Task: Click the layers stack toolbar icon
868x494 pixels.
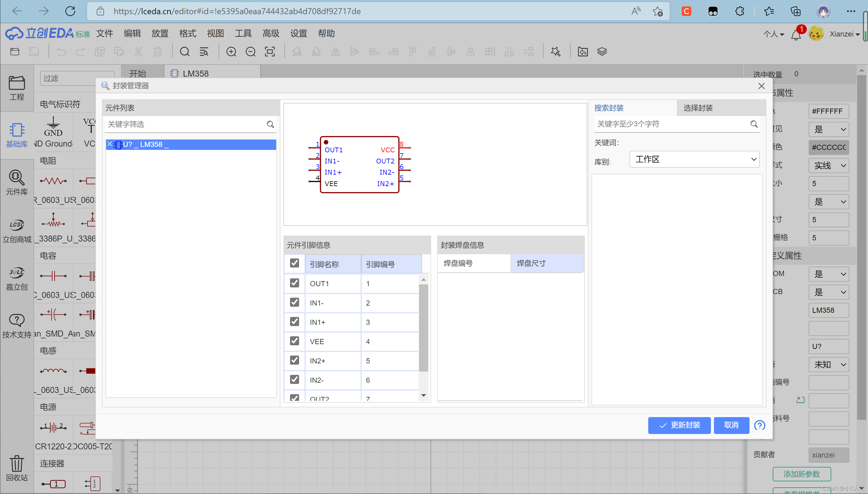Action: [x=602, y=52]
